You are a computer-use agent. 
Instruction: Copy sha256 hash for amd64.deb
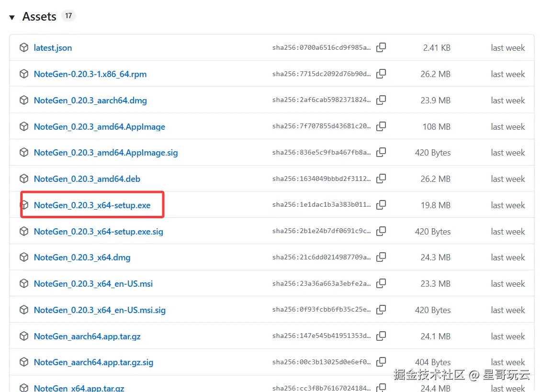pyautogui.click(x=381, y=179)
